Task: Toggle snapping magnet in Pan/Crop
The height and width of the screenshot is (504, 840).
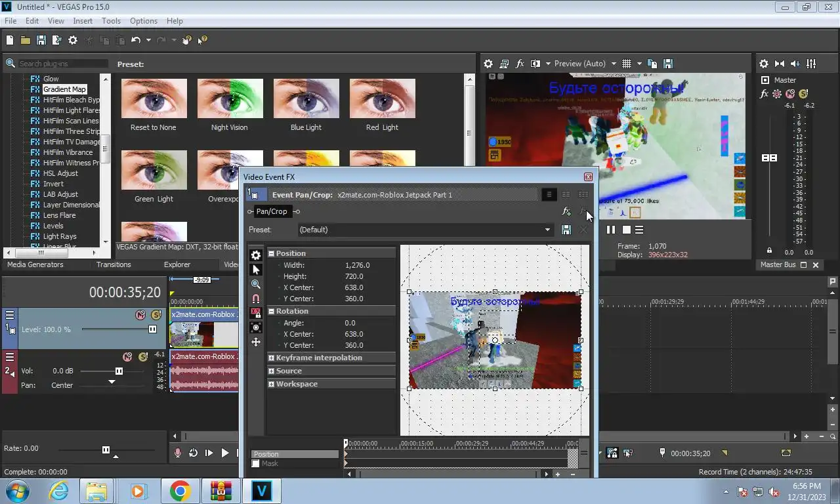Action: coord(256,299)
